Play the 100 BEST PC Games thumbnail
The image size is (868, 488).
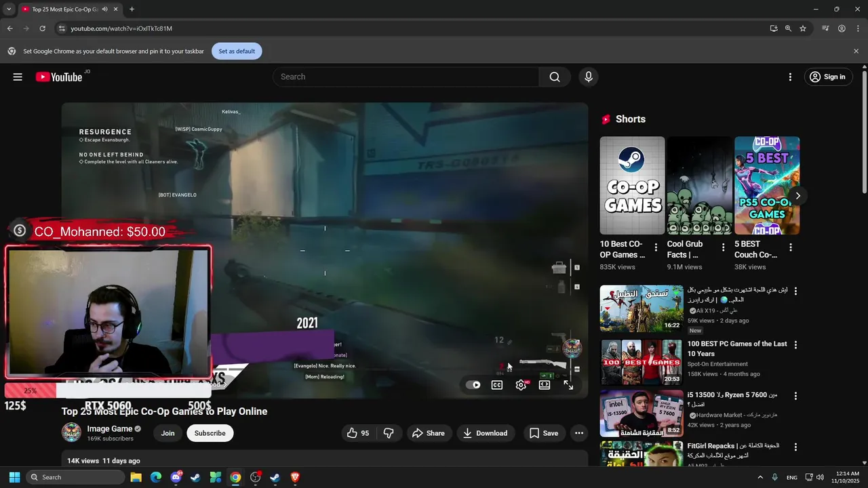pos(642,362)
